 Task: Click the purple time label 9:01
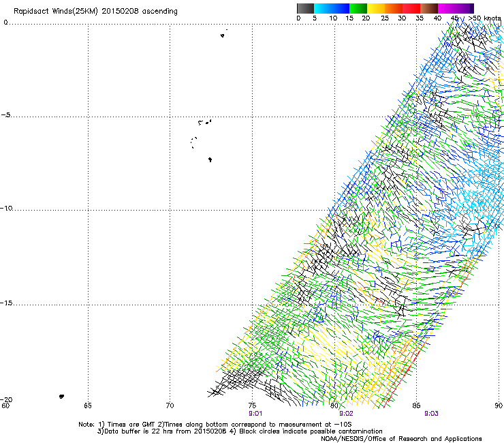(x=255, y=414)
